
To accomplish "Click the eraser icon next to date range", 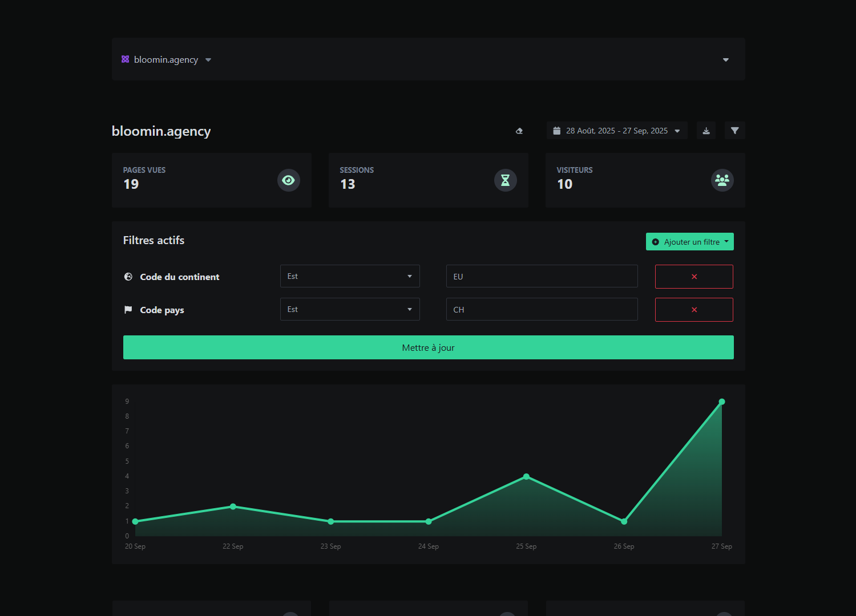I will (x=519, y=131).
